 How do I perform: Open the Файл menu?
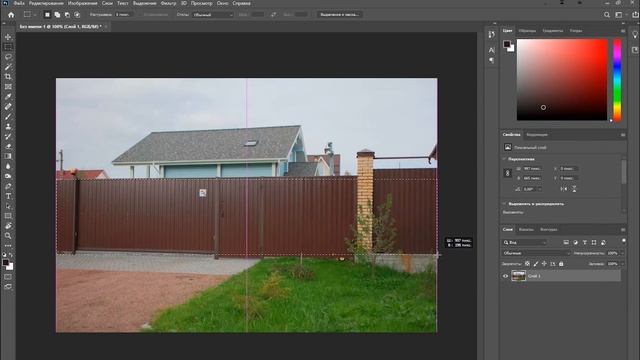point(19,3)
